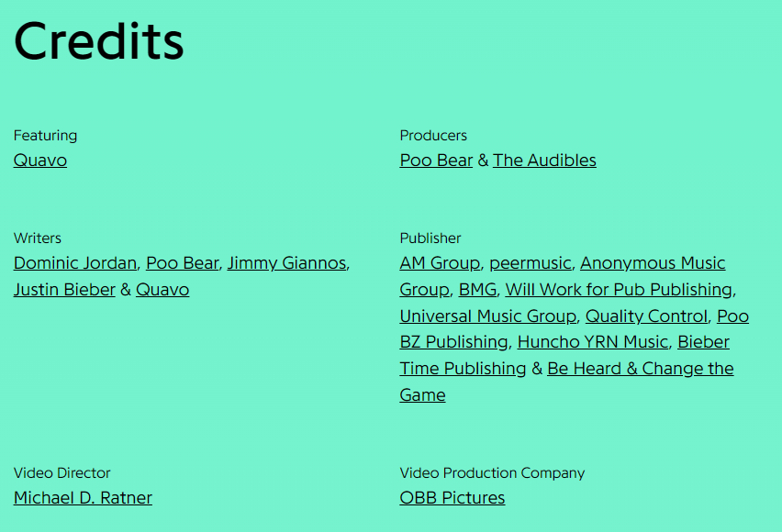Select Poo Bear in Writers list
The width and height of the screenshot is (782, 532).
[182, 263]
